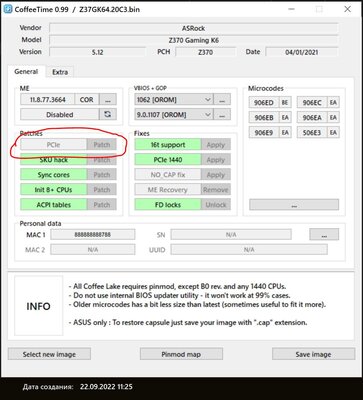Click the ME refresh icon next to Disabled
The image size is (363, 400).
pos(108,114)
